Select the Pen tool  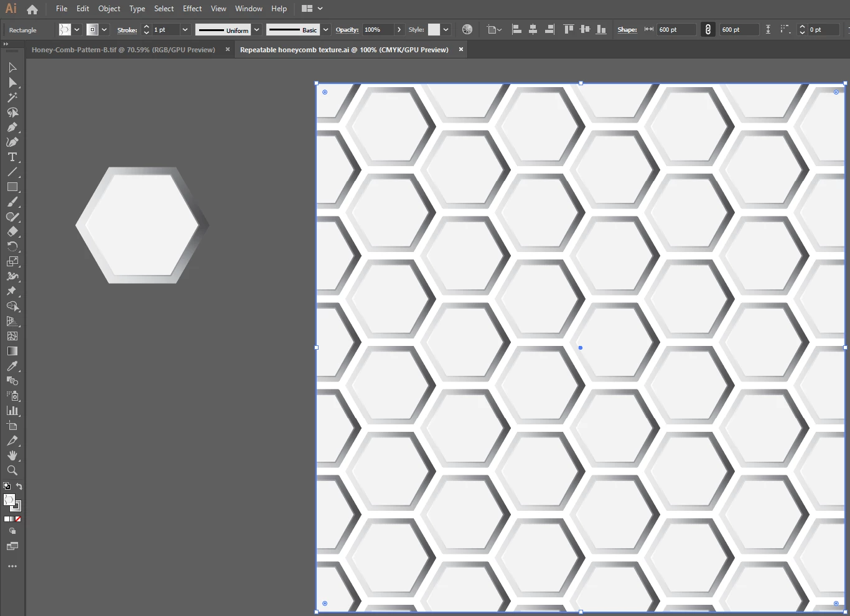pos(12,127)
